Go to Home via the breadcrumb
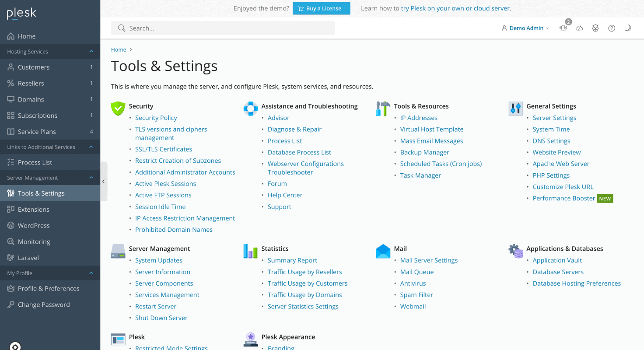 (x=118, y=49)
